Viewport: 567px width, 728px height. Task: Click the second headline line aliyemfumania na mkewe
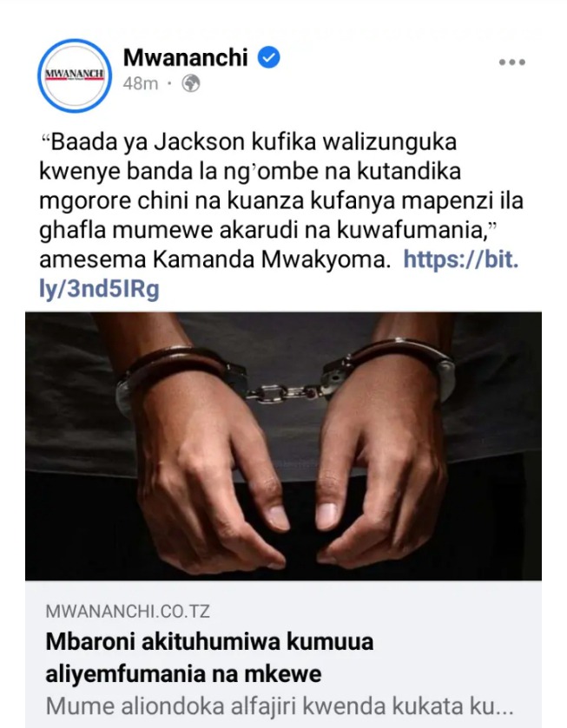coord(183,674)
